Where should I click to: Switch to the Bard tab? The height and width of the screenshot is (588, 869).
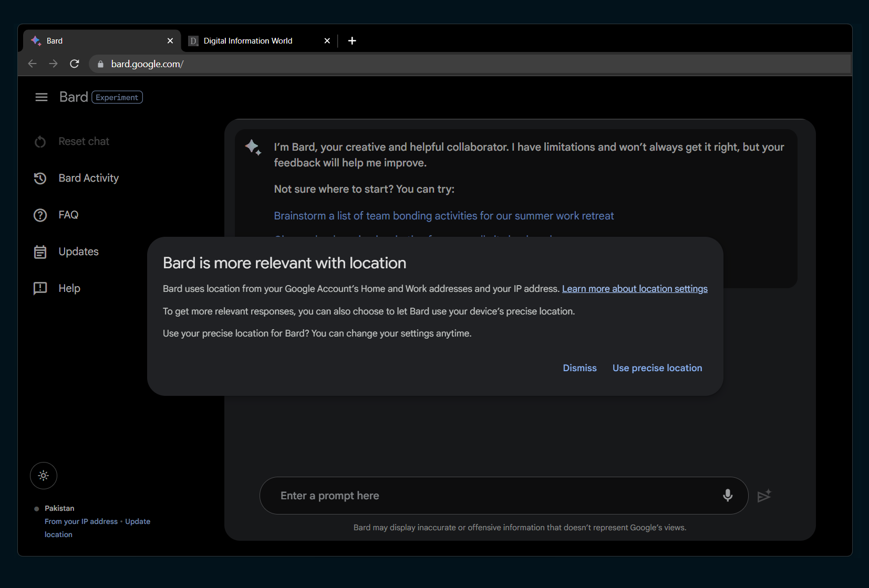click(x=102, y=40)
